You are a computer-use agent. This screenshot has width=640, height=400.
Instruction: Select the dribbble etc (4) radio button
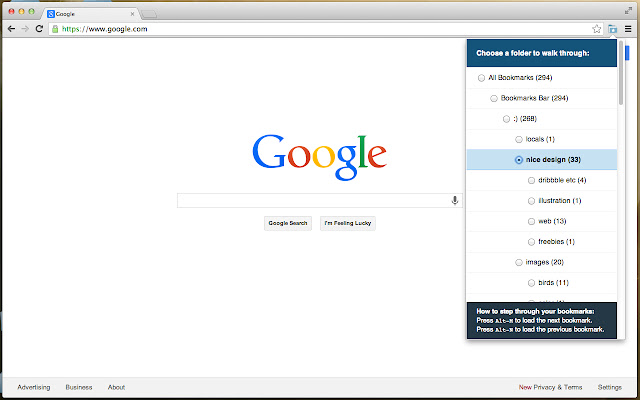point(531,180)
